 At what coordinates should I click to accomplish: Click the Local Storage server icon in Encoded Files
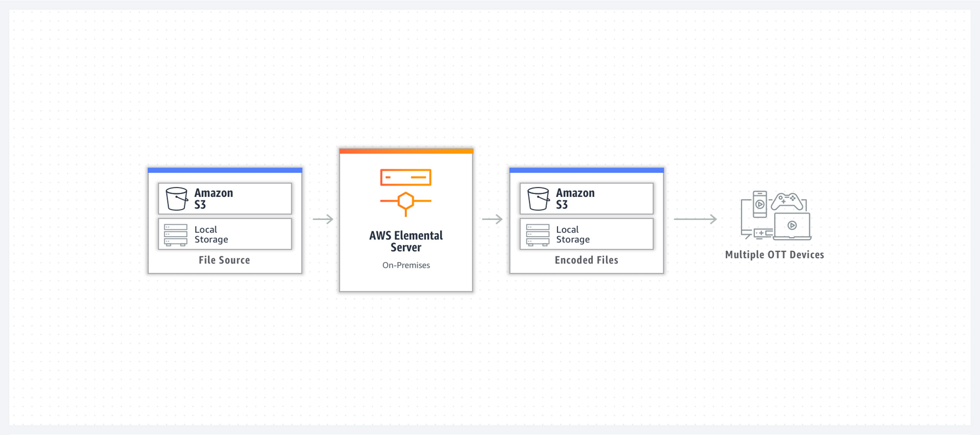point(538,235)
